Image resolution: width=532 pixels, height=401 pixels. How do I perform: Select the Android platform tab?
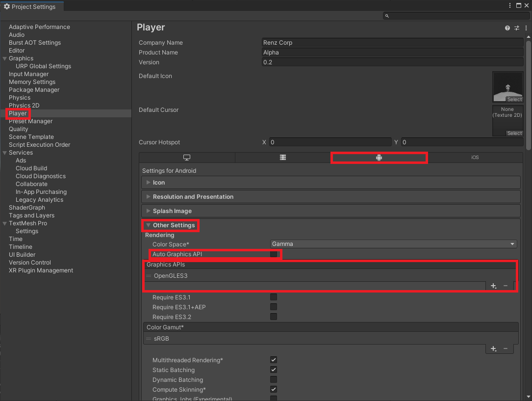[x=379, y=158]
